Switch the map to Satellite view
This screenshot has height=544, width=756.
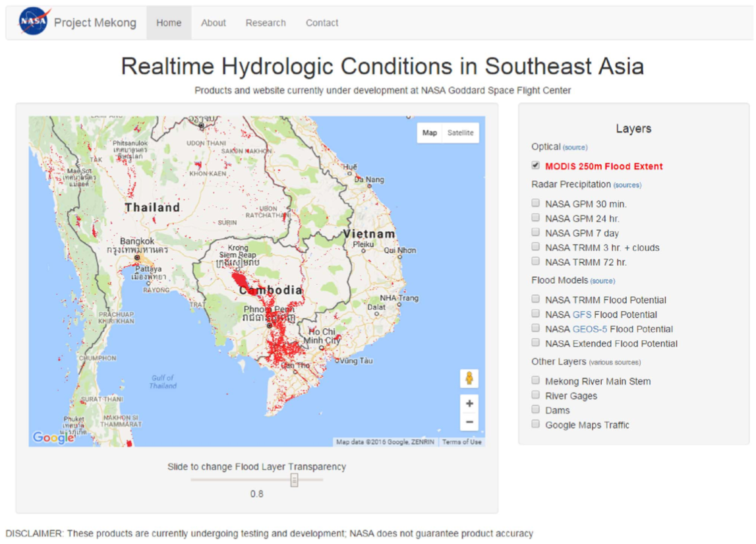[459, 133]
